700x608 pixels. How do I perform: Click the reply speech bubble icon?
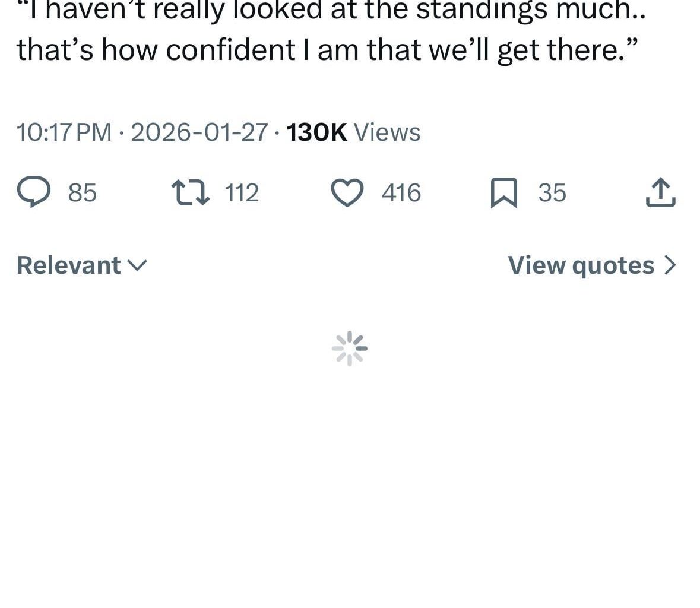point(33,193)
